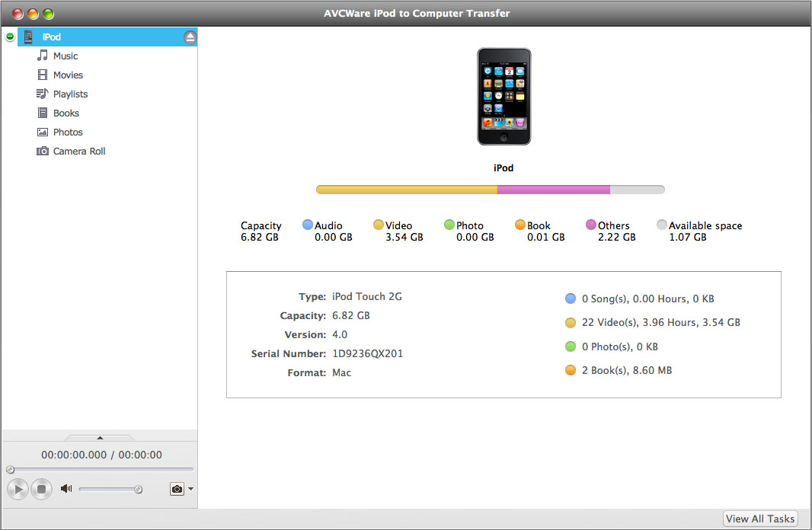
Task: Click the Format value Mac
Action: [341, 372]
